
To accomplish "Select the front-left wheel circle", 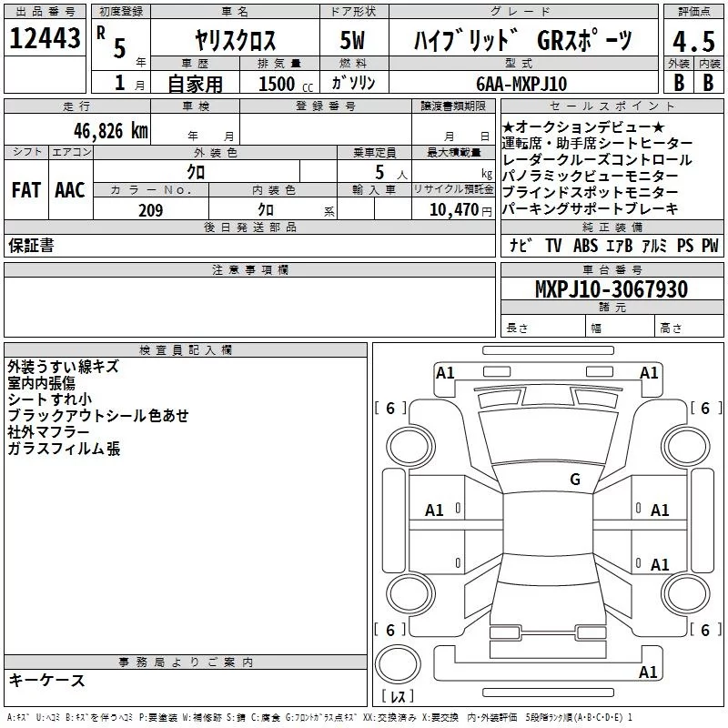I will 410,446.
